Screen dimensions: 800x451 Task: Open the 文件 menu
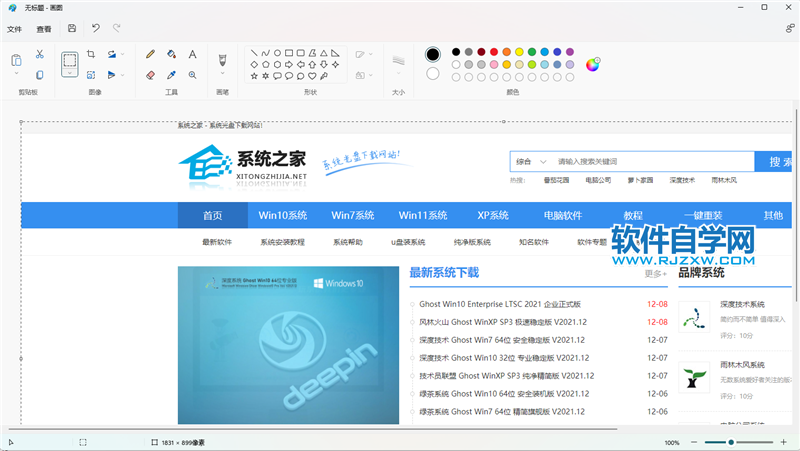click(x=14, y=29)
